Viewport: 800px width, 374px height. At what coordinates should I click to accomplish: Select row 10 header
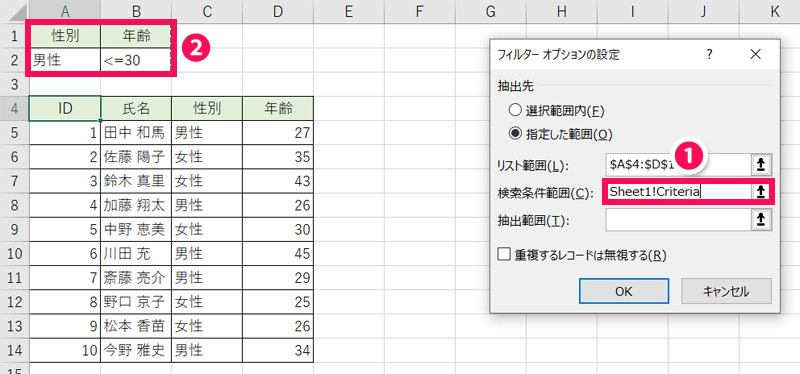click(x=14, y=254)
